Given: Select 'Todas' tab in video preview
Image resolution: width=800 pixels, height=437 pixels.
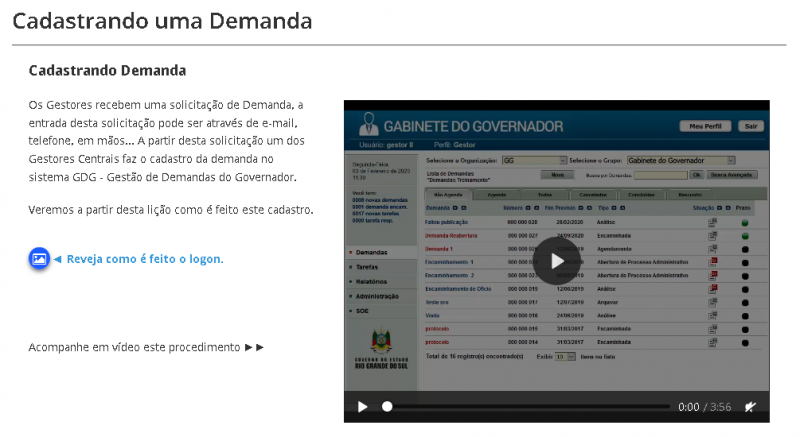Looking at the screenshot, I should pos(544,195).
